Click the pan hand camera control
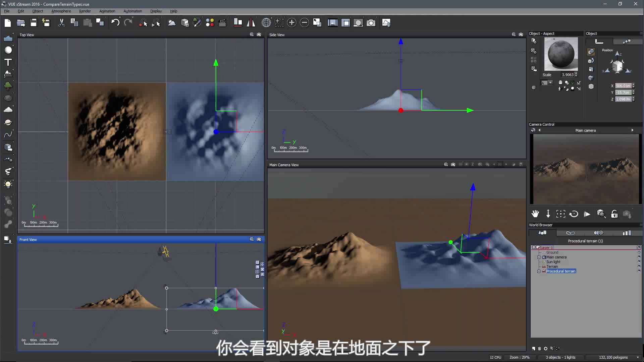This screenshot has width=644, height=362. (x=535, y=214)
